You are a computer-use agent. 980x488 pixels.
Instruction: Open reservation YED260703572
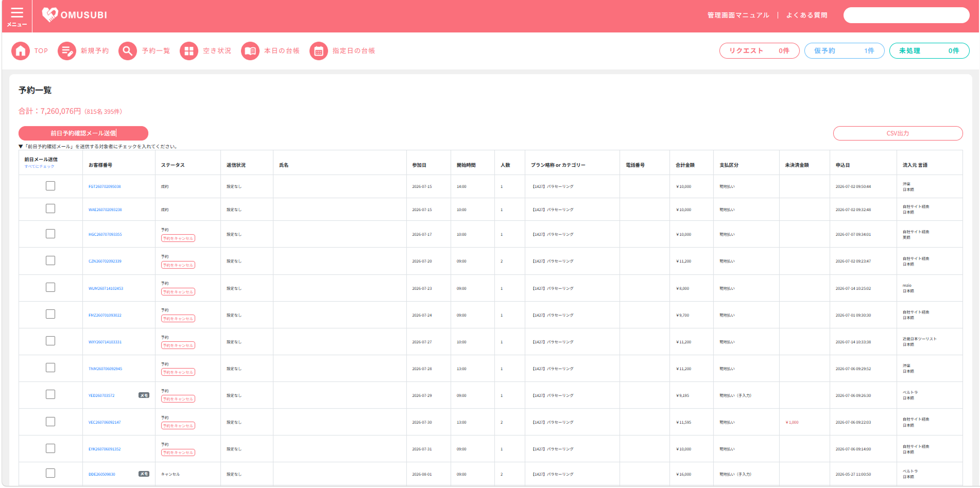[x=101, y=396]
